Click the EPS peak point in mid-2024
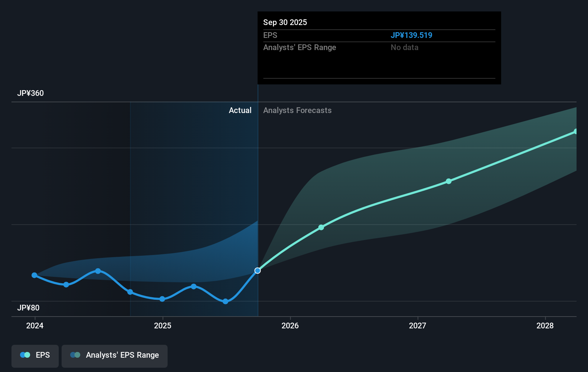Viewport: 588px width, 372px height. coord(98,271)
